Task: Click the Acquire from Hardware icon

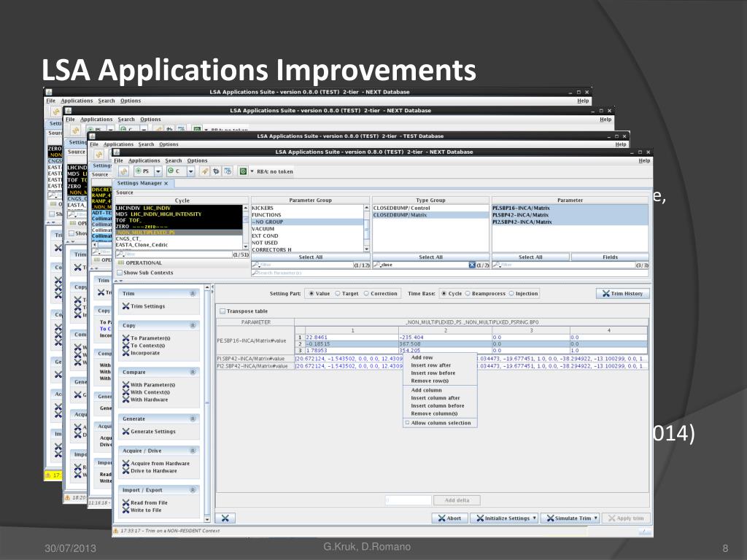Action: coord(125,463)
